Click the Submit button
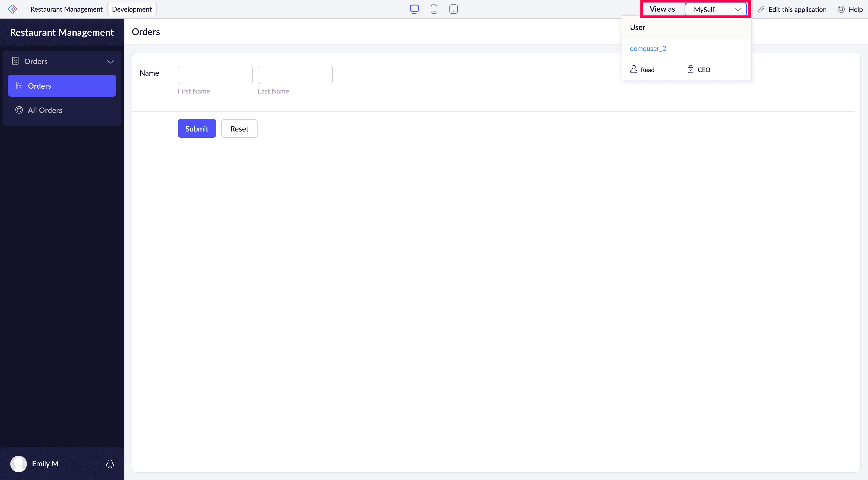The image size is (868, 480). (x=197, y=128)
